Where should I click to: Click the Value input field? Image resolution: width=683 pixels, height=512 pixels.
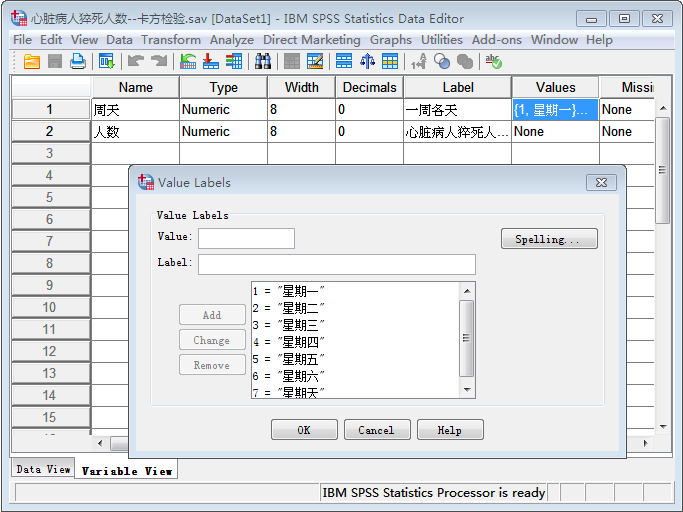246,238
